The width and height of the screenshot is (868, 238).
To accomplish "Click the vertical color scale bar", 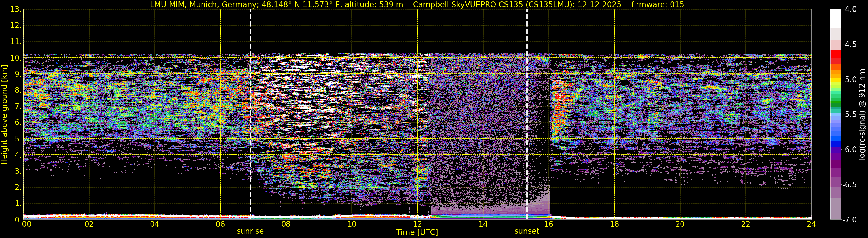I will [x=835, y=114].
